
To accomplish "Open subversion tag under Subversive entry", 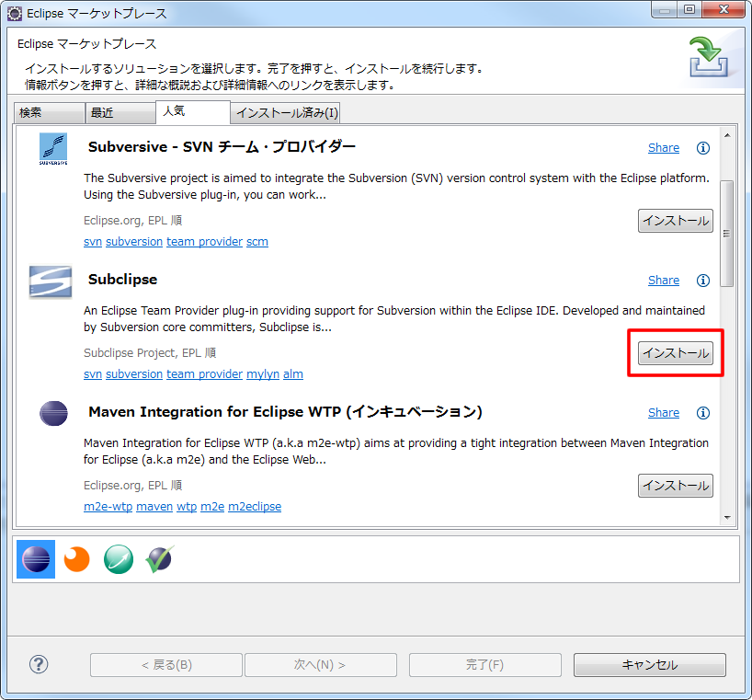I will point(134,241).
